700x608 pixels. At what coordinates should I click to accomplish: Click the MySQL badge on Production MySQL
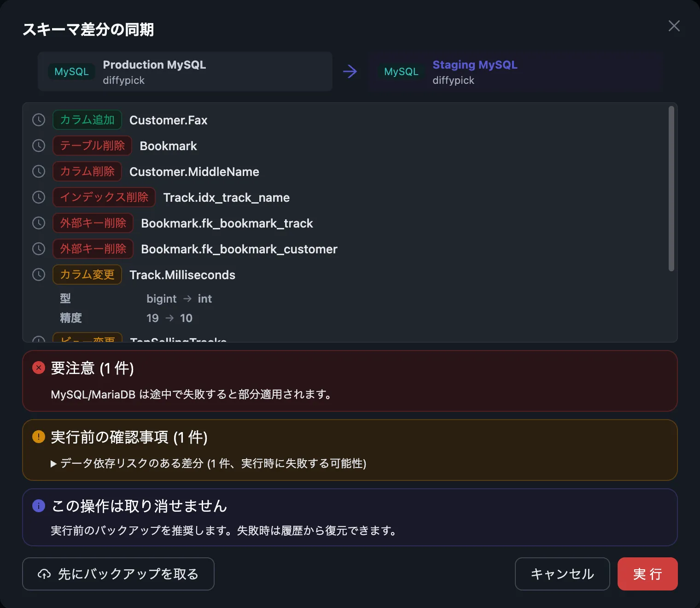coord(71,71)
